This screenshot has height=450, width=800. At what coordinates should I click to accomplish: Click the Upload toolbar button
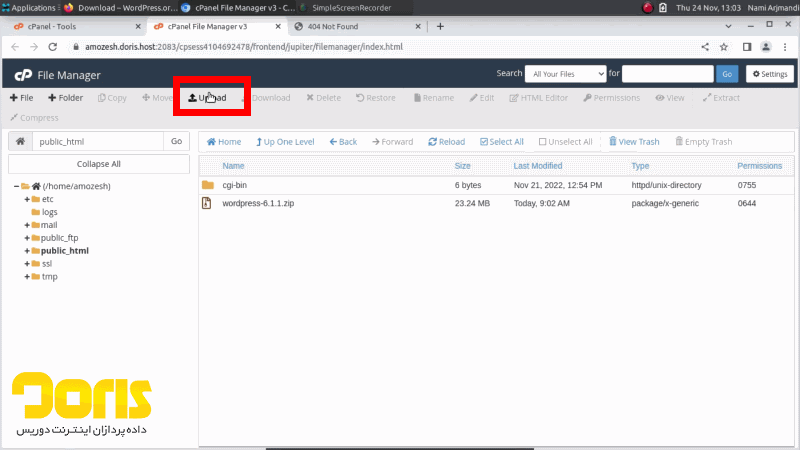coord(208,98)
